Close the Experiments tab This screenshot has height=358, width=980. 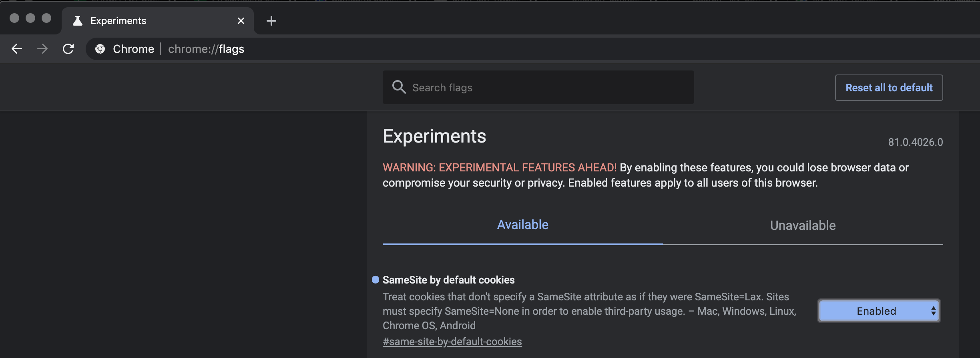(241, 21)
